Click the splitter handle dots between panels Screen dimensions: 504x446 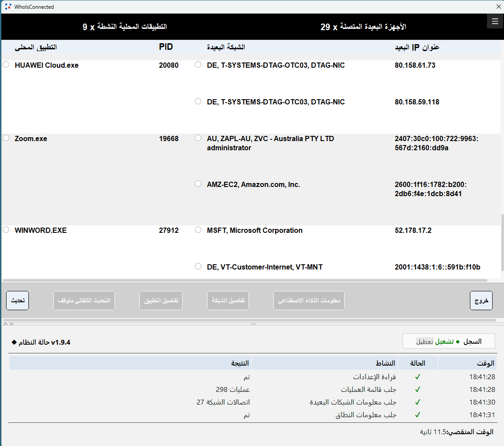coord(253,324)
